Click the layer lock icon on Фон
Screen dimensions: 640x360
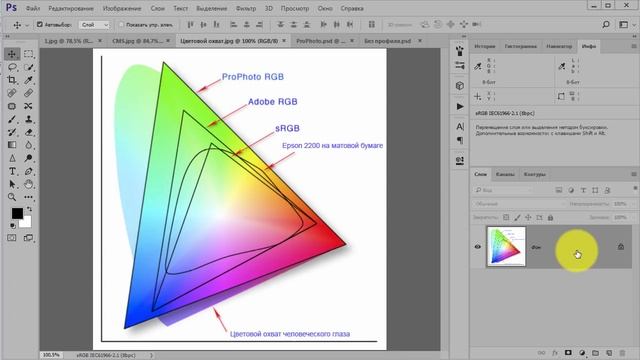[x=620, y=247]
